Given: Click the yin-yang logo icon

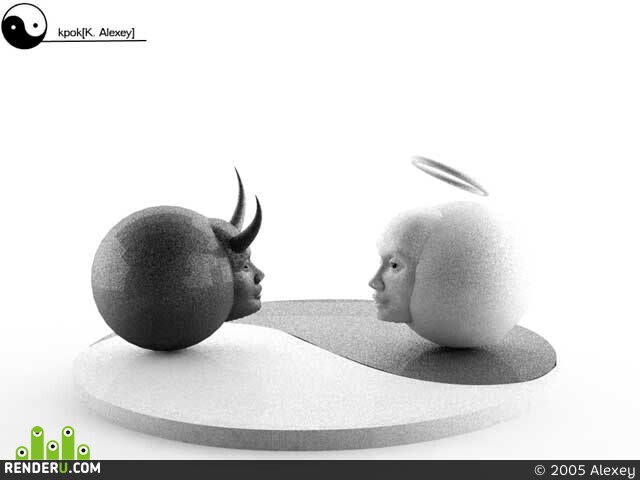Looking at the screenshot, I should tap(24, 26).
